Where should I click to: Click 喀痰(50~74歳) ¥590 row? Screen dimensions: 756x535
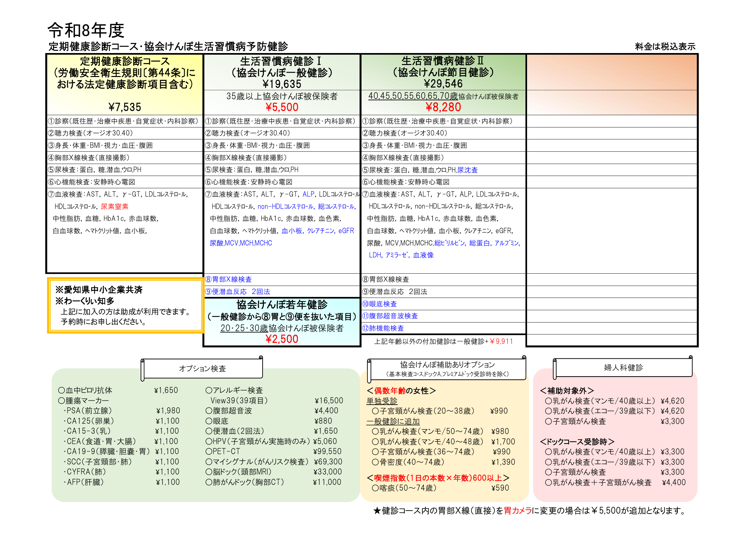[440, 488]
